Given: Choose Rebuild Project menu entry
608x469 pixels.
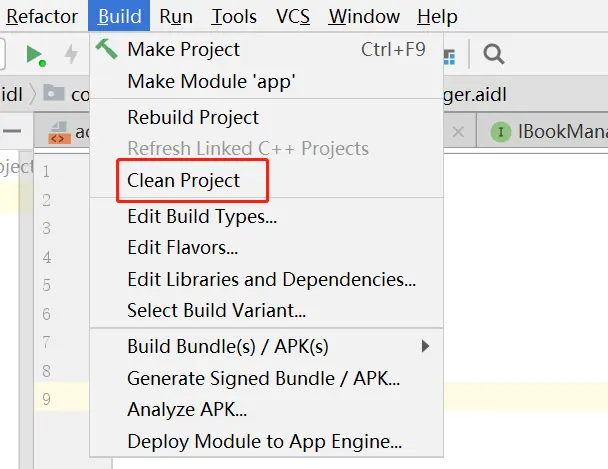Looking at the screenshot, I should coord(193,117).
